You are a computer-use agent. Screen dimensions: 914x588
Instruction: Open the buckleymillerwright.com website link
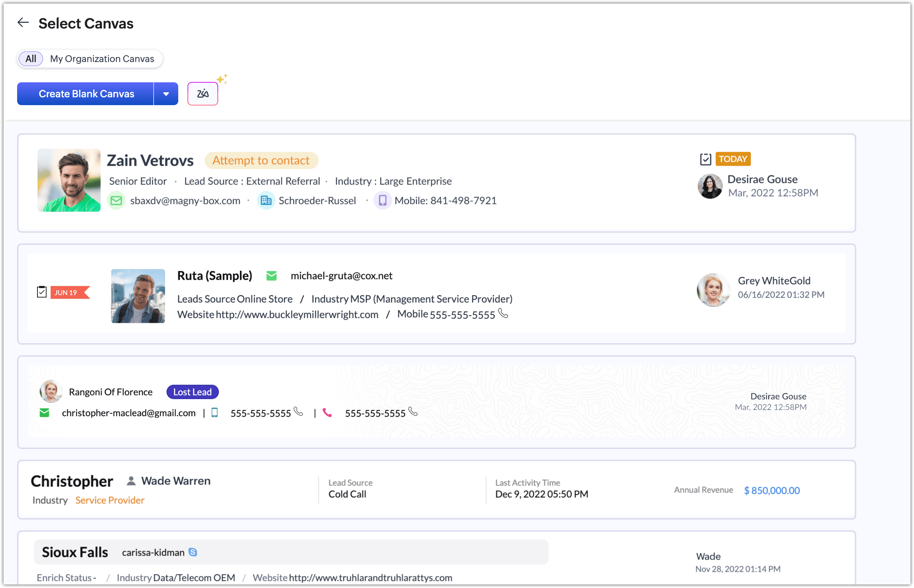(x=297, y=315)
